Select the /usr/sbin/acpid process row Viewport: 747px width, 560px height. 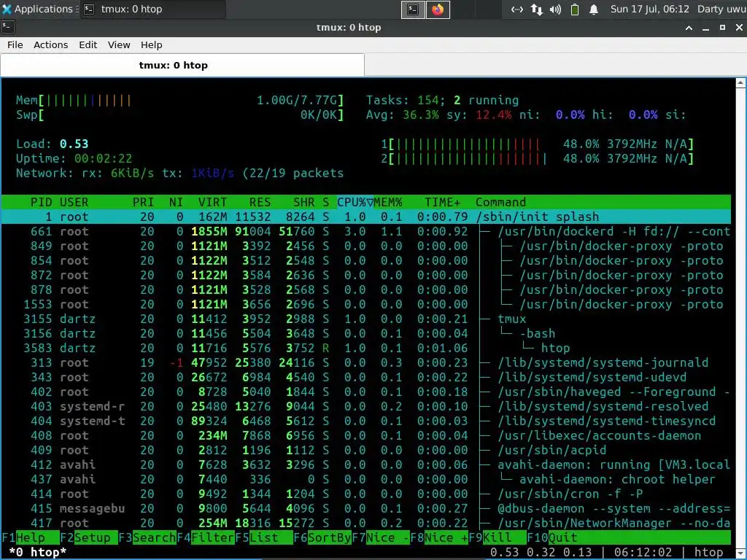366,450
